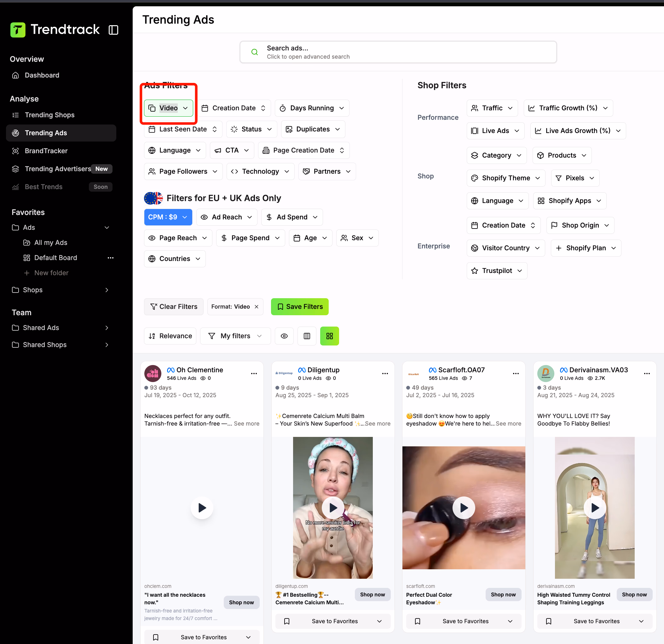
Task: Remove the Format: Video filter chip
Action: [x=257, y=306]
